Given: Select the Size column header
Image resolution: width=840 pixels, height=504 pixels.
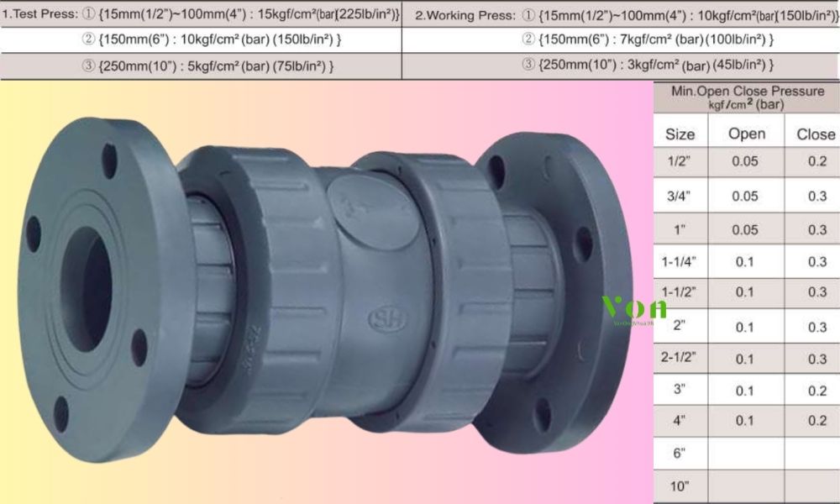Looking at the screenshot, I should pos(680,134).
